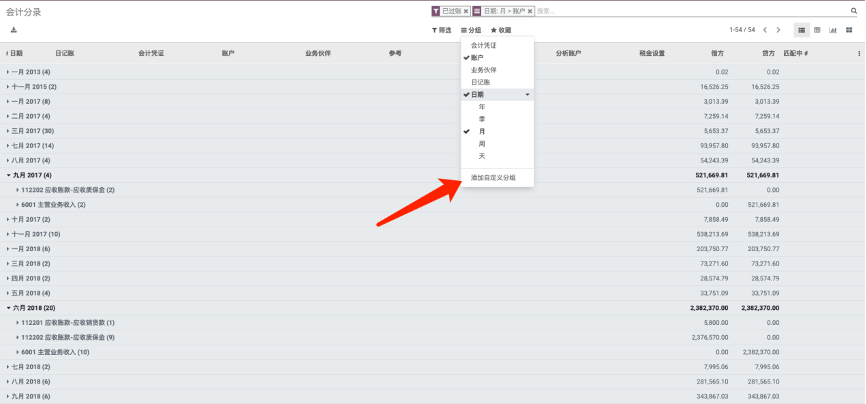Switch to list view icon
866x404 pixels.
801,30
